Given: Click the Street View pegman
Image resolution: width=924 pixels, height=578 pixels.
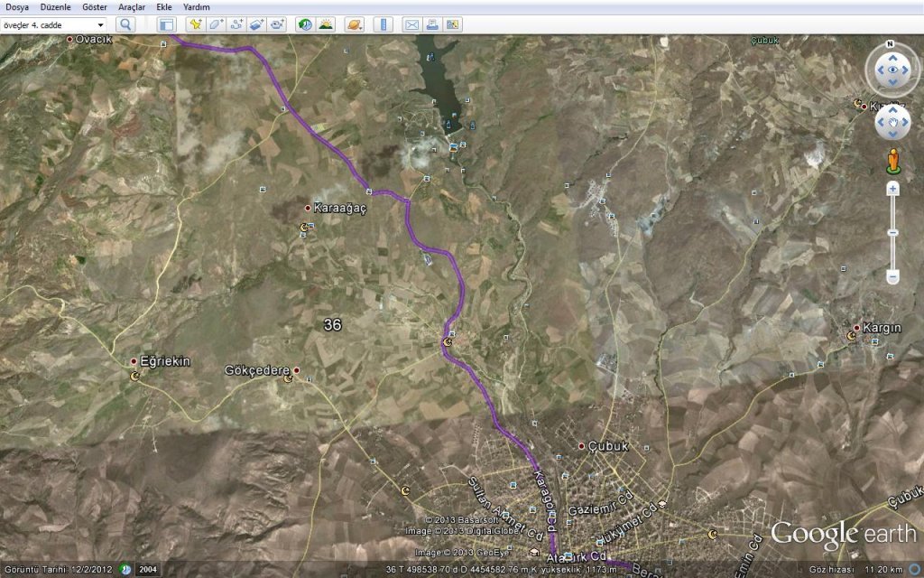Looking at the screenshot, I should (892, 162).
